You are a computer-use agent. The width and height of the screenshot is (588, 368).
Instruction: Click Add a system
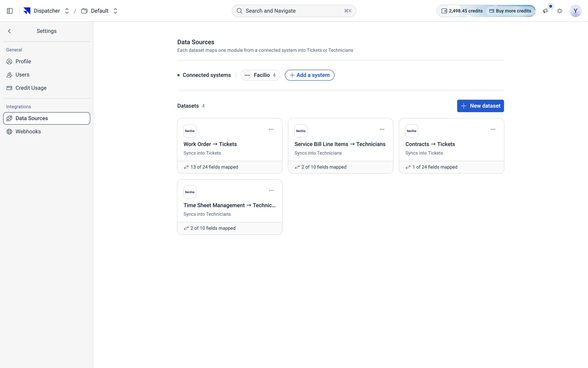coord(309,75)
